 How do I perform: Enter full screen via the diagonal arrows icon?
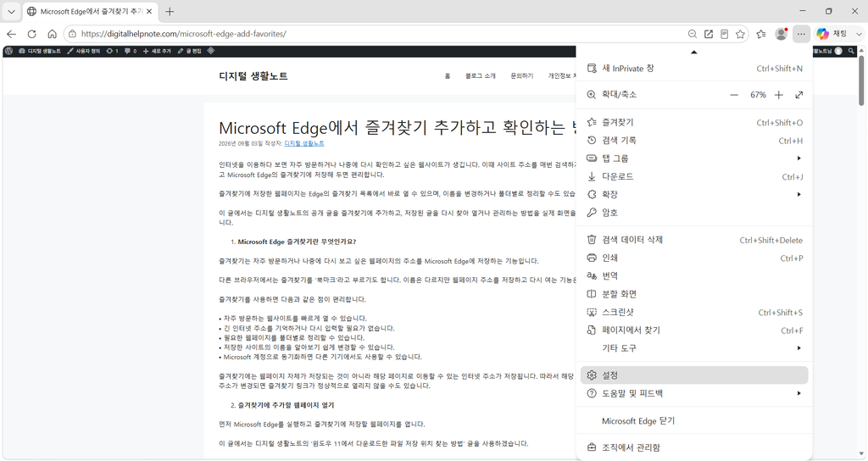[798, 95]
